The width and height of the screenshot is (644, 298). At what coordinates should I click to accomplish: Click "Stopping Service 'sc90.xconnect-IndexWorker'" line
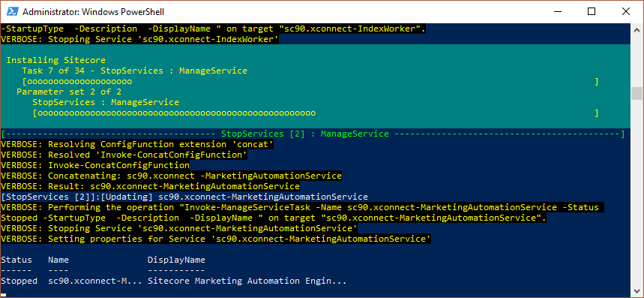coord(139,40)
